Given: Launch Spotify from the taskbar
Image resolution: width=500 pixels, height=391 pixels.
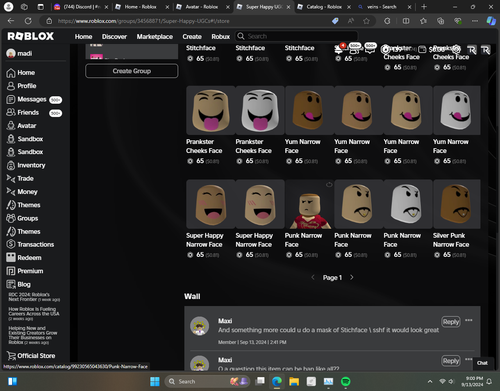Looking at the screenshot, I should coord(346,381).
